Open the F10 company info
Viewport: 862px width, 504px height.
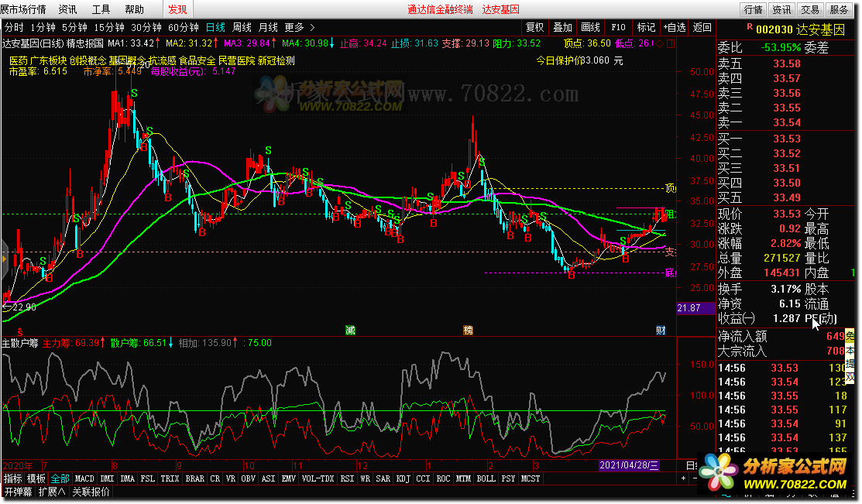tap(619, 27)
